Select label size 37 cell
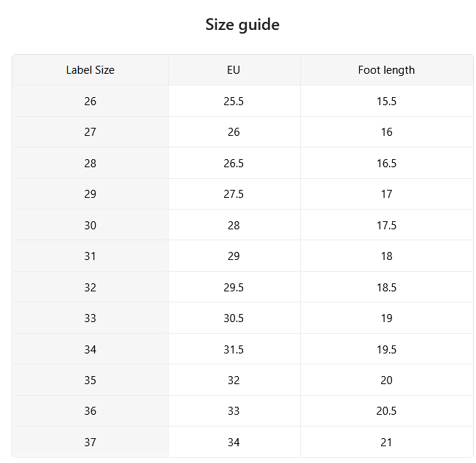The width and height of the screenshot is (476, 463). coord(91,442)
